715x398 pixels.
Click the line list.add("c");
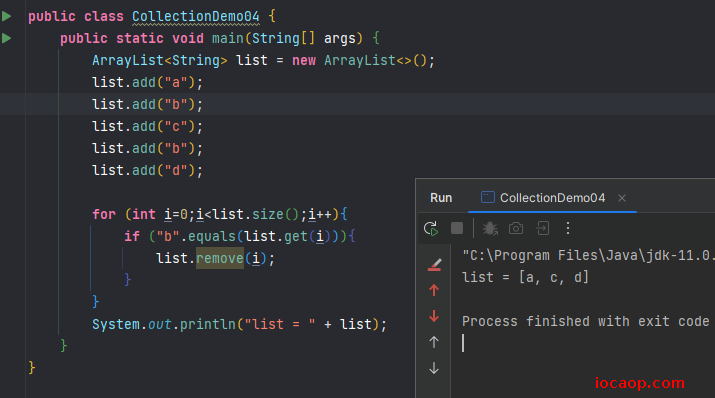click(147, 126)
